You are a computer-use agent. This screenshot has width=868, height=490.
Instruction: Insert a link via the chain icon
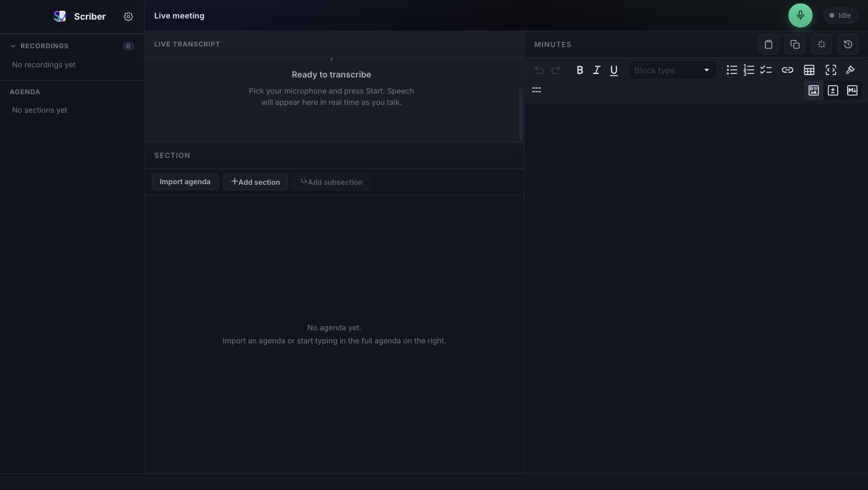coord(788,70)
